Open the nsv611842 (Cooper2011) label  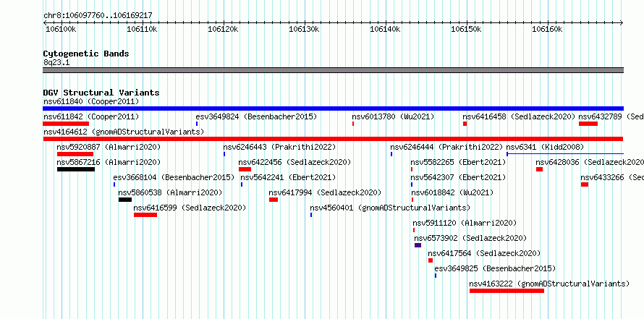[x=91, y=116]
